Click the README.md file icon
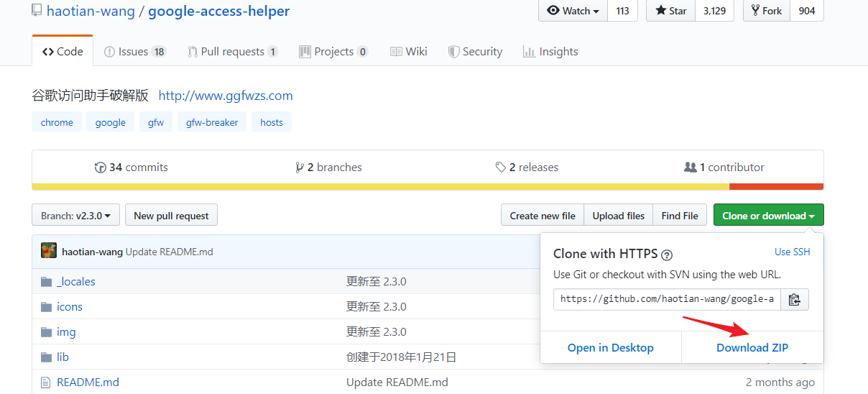The width and height of the screenshot is (868, 394). coord(46,382)
